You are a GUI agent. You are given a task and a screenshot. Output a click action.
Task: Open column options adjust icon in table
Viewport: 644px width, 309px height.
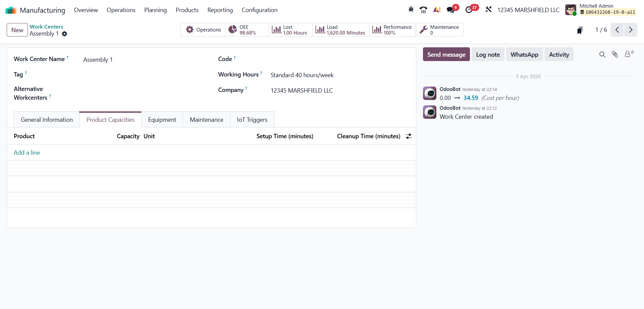tap(409, 136)
